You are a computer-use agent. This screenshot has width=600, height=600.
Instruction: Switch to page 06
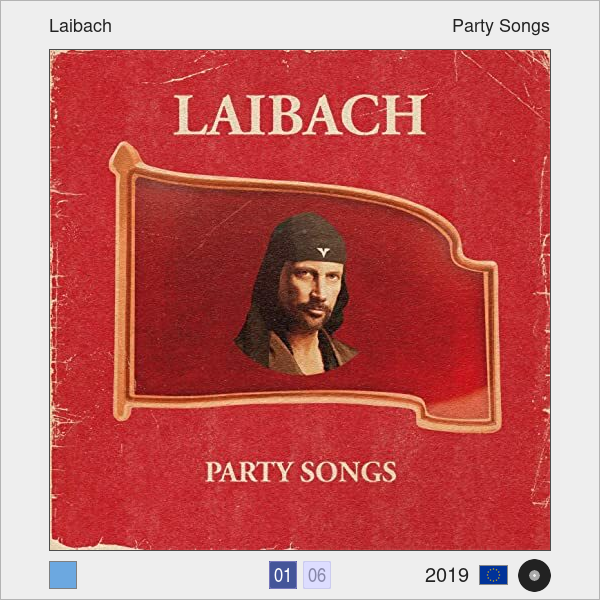tap(317, 575)
